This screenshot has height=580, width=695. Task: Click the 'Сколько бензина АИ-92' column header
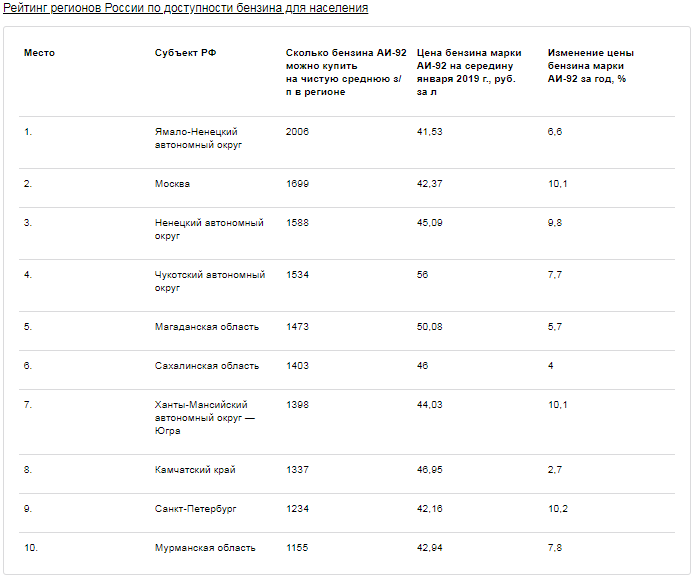pyautogui.click(x=346, y=72)
